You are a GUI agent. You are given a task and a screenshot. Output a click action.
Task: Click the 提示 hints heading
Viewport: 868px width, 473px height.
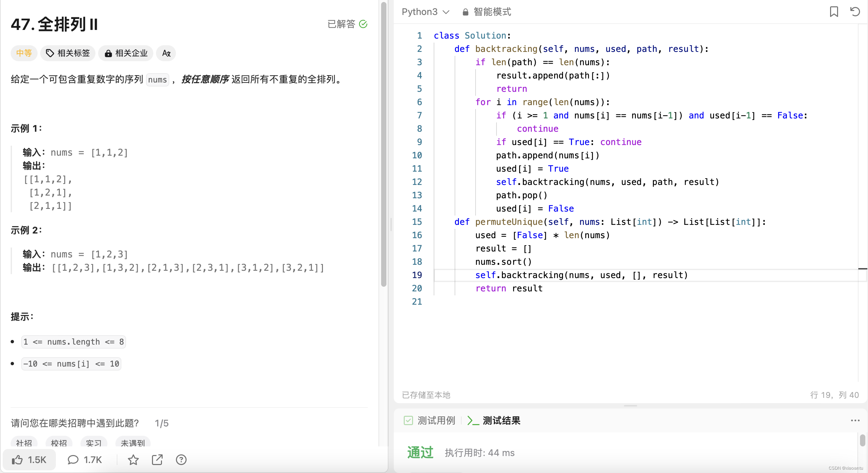[x=22, y=317]
